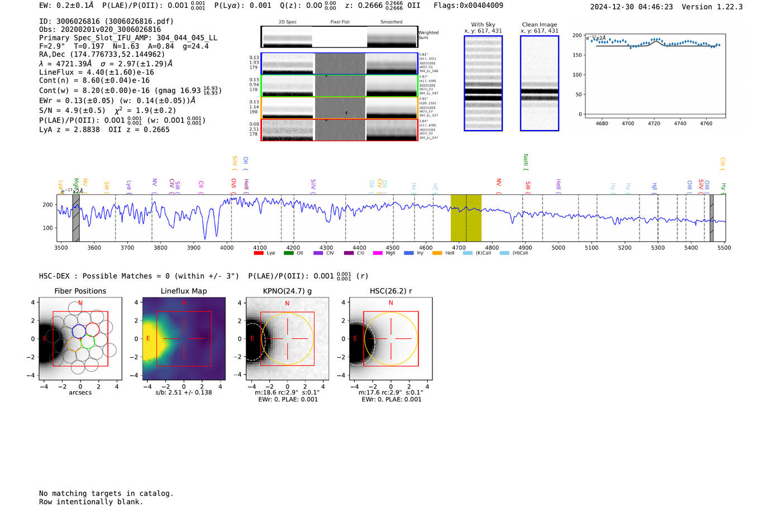Click the orange HeII legend swatch
Screen dimensions: 782x532
437,253
